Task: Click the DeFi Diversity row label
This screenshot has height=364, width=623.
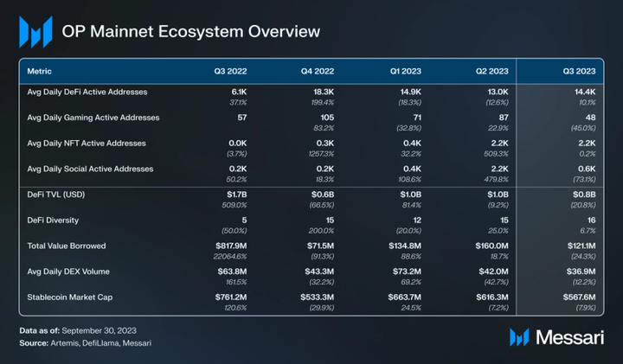Action: (55, 220)
